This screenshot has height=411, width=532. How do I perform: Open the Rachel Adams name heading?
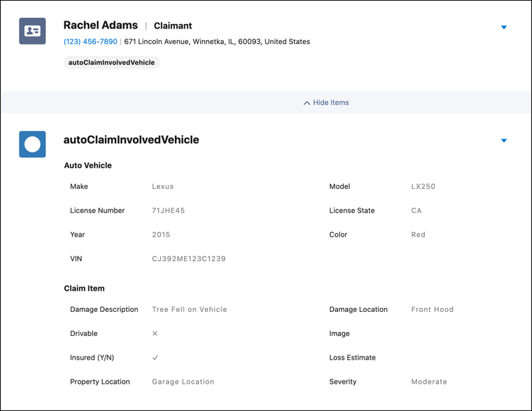click(x=100, y=25)
